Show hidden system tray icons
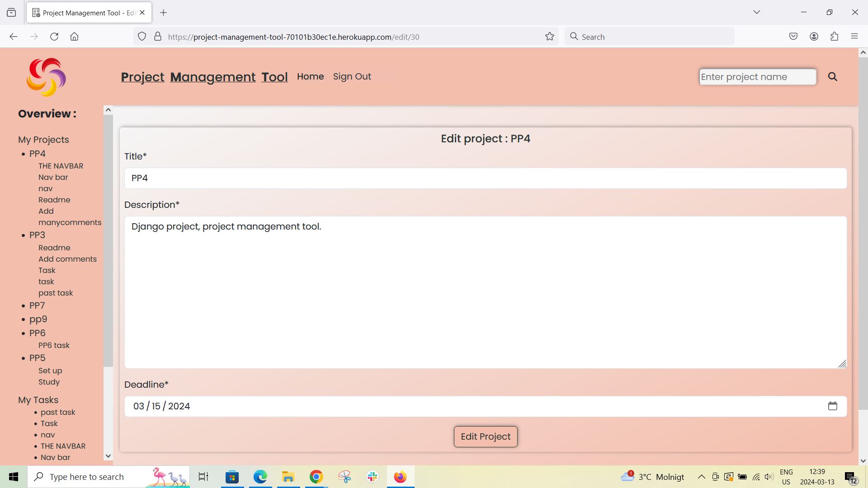 (701, 476)
